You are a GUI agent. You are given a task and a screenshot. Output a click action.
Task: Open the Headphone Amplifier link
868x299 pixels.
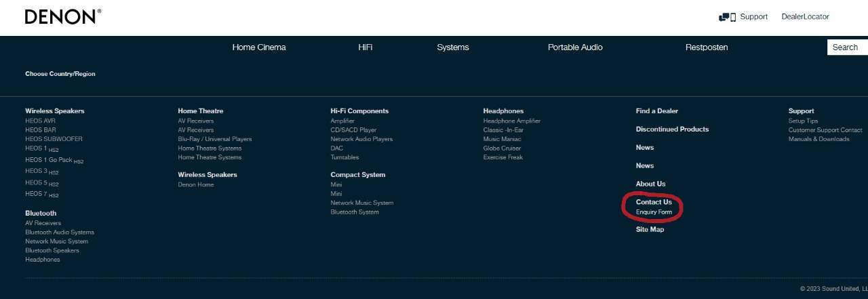tap(511, 121)
